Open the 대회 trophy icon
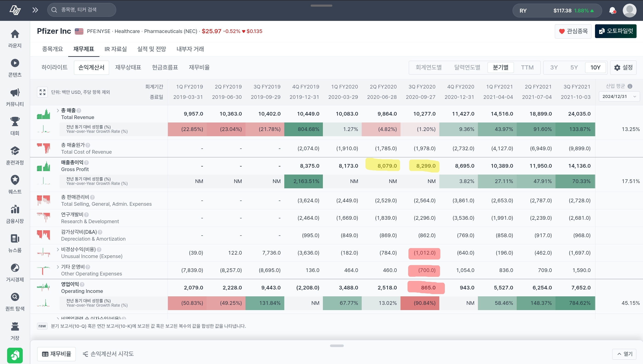 [15, 122]
